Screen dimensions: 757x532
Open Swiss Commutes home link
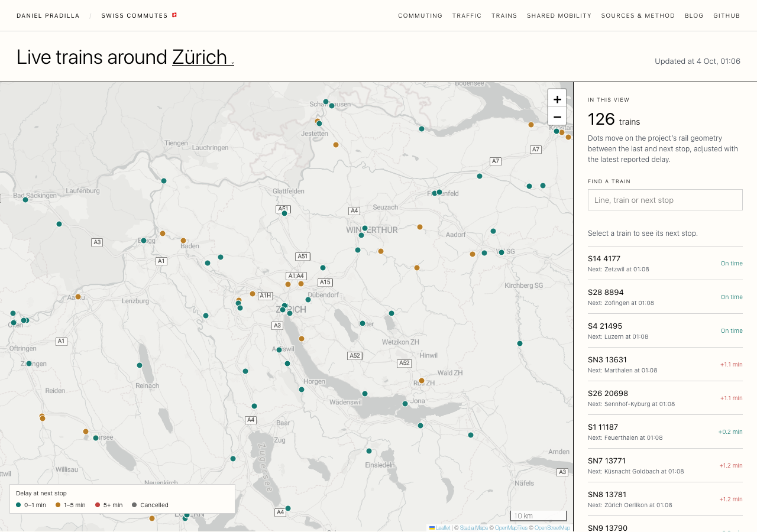[x=139, y=16]
